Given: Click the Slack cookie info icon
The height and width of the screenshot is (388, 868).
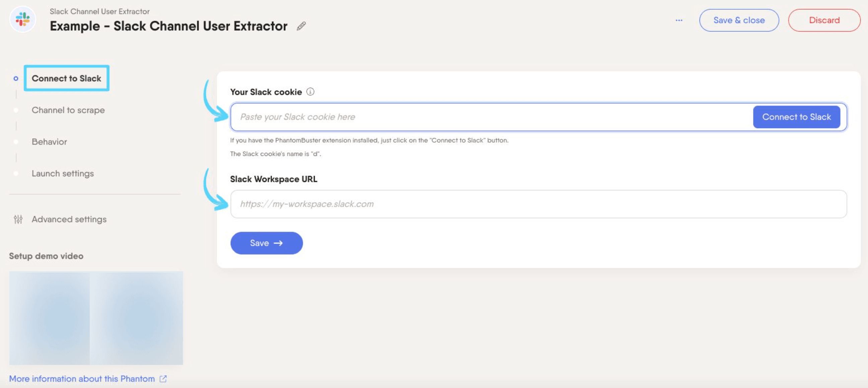Looking at the screenshot, I should pyautogui.click(x=310, y=92).
